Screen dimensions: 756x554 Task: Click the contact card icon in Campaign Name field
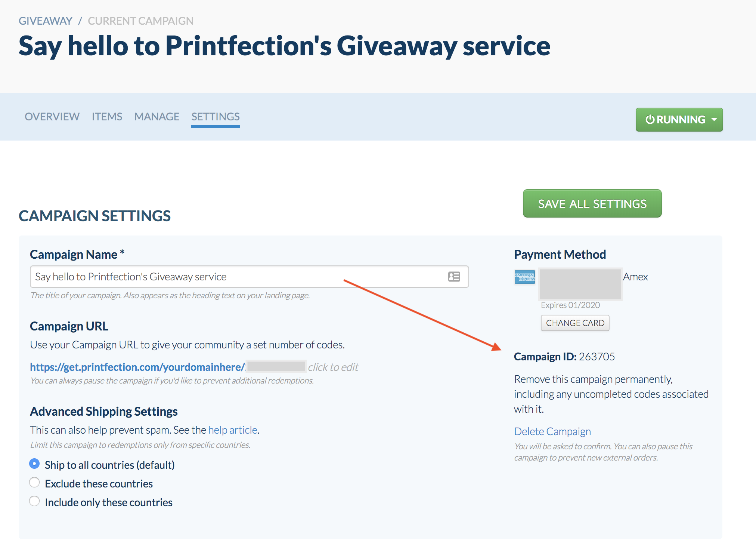454,277
